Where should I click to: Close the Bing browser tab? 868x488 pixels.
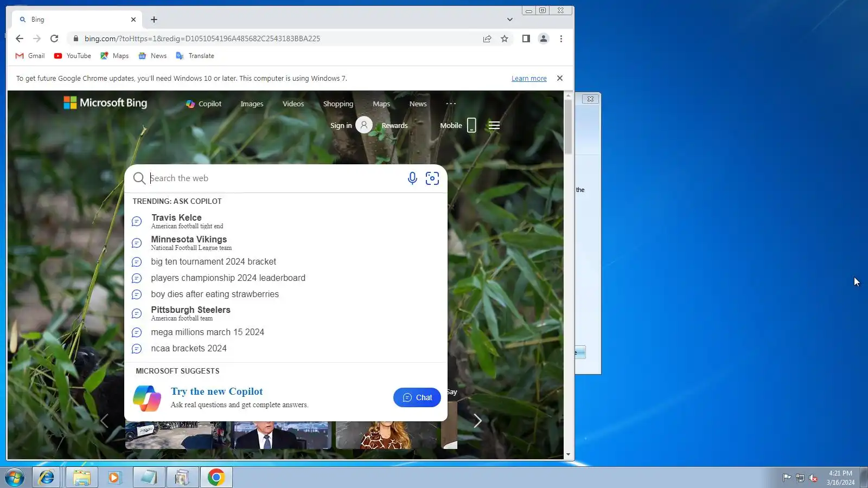pos(133,20)
